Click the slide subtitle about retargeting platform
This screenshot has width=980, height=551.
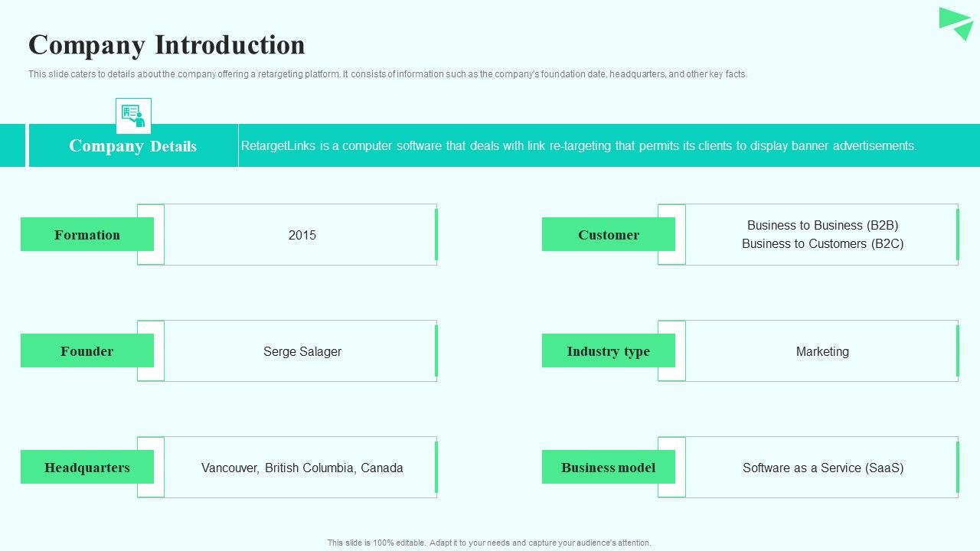(x=387, y=74)
